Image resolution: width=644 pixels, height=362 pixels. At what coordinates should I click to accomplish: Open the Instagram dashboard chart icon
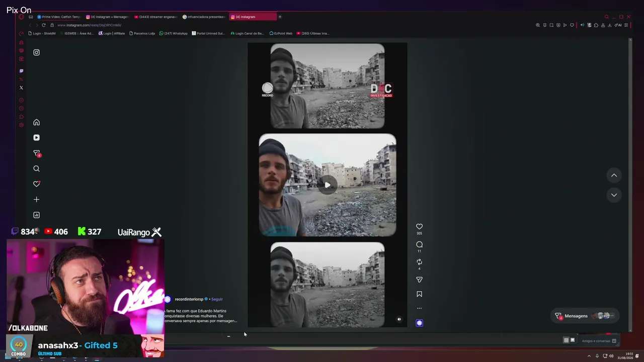coord(36,215)
